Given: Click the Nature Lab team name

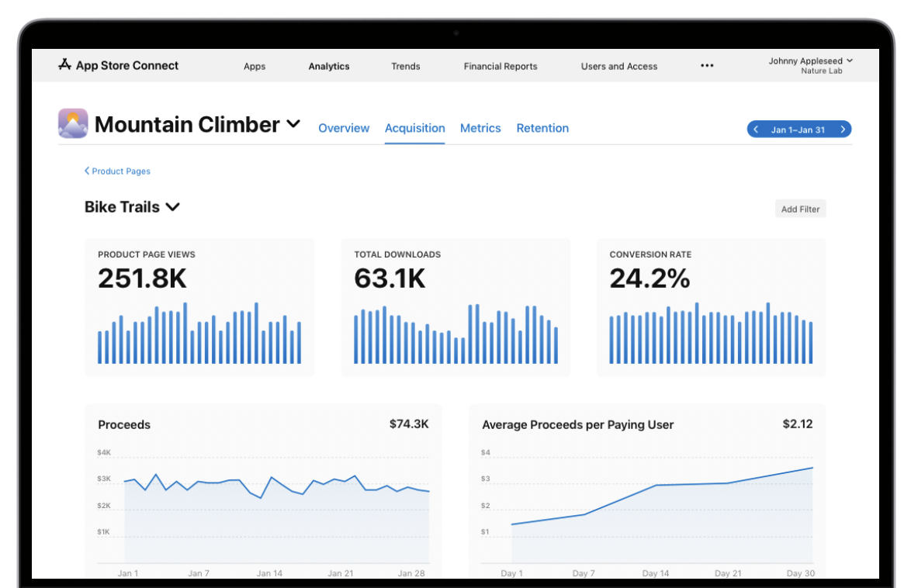Looking at the screenshot, I should [x=822, y=71].
